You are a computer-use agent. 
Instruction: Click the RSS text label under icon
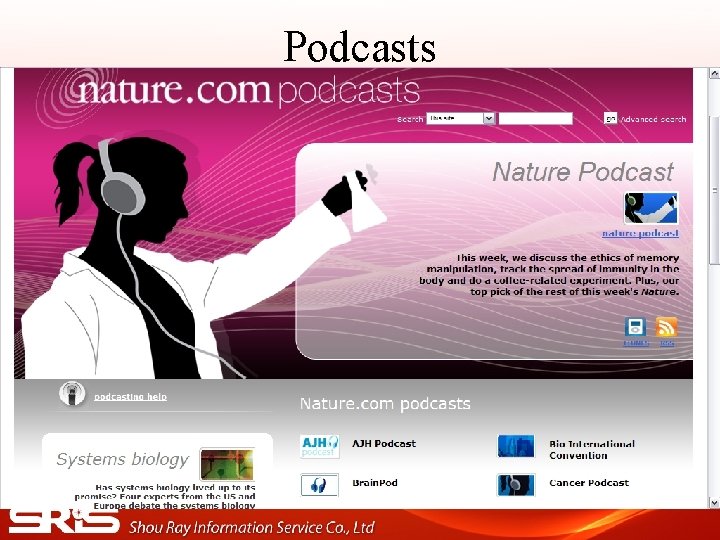click(667, 343)
